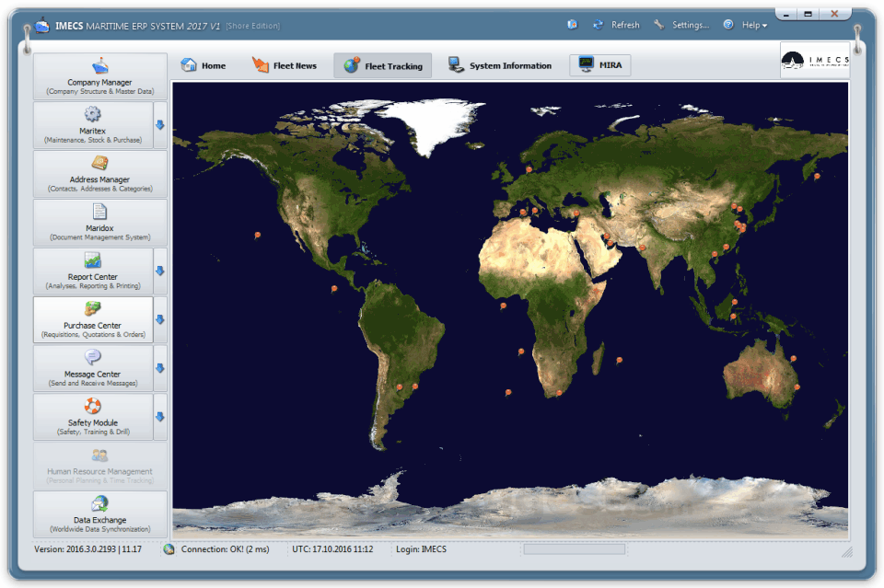The height and width of the screenshot is (588, 884).
Task: Open the Help dropdown menu
Action: point(754,26)
